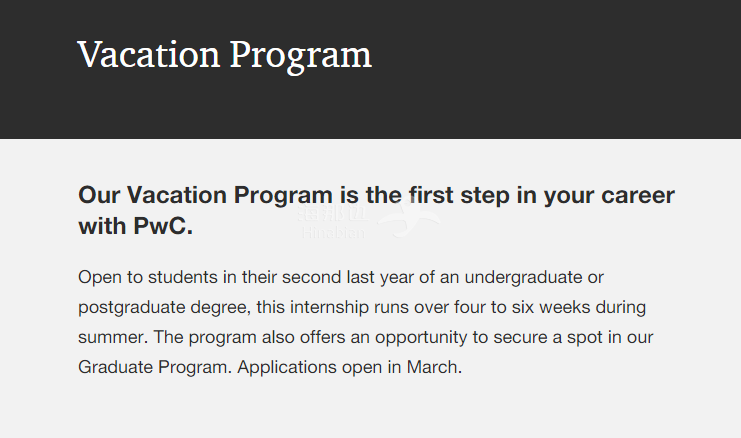Click the Hinabian watermark bird logo

[410, 217]
